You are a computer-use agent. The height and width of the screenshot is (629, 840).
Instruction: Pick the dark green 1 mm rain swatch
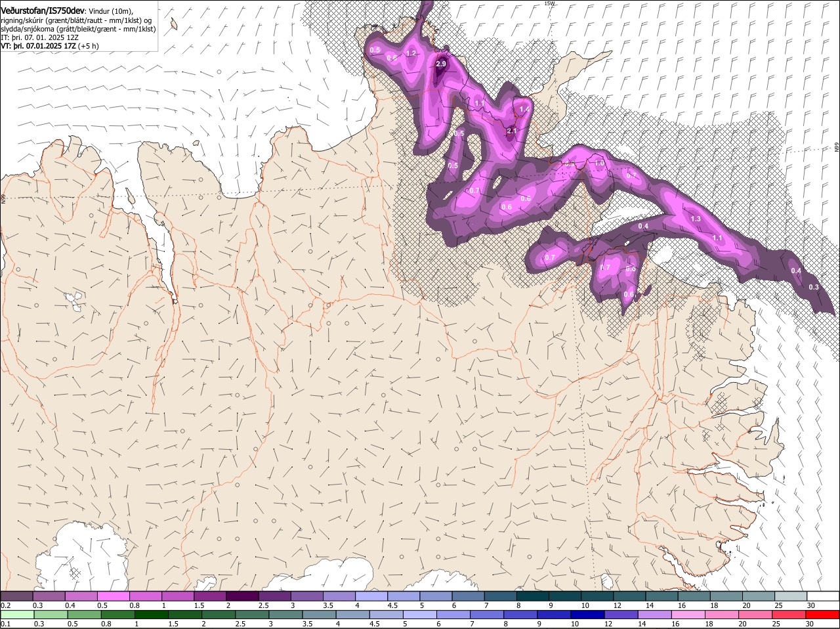(x=152, y=615)
